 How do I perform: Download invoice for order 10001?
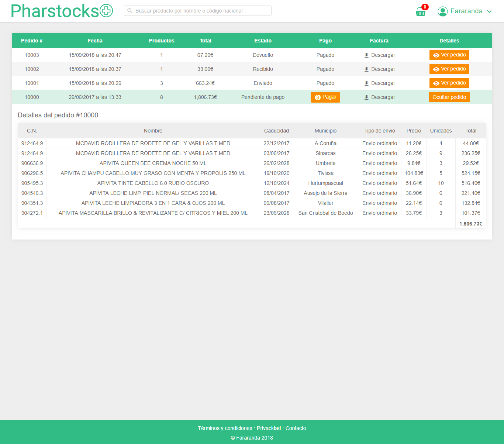(x=379, y=83)
